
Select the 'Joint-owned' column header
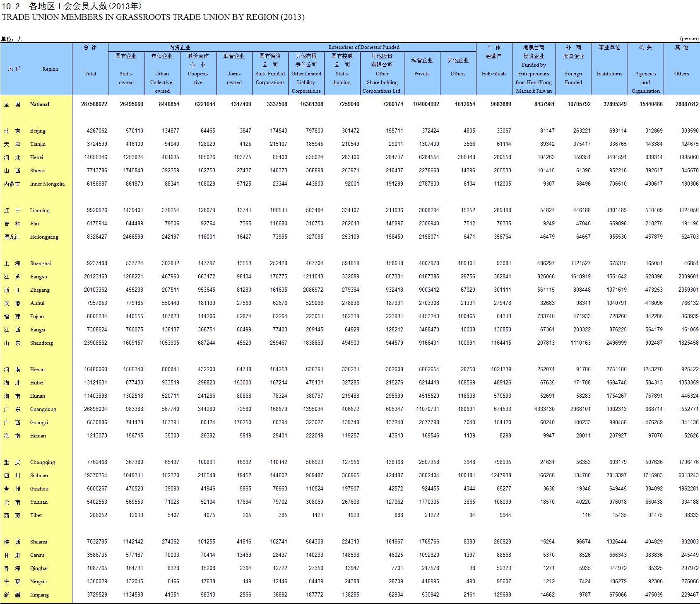pos(234,78)
